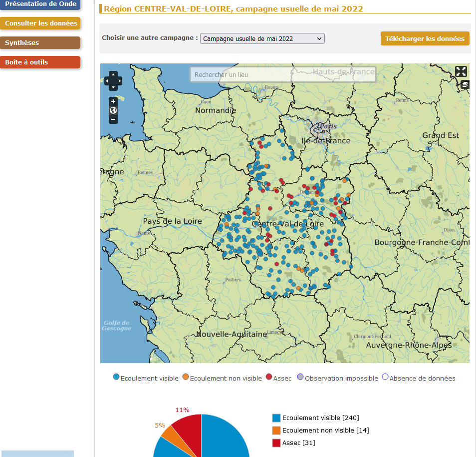
Task: Open the Boîte à outils section
Action: pyautogui.click(x=40, y=62)
